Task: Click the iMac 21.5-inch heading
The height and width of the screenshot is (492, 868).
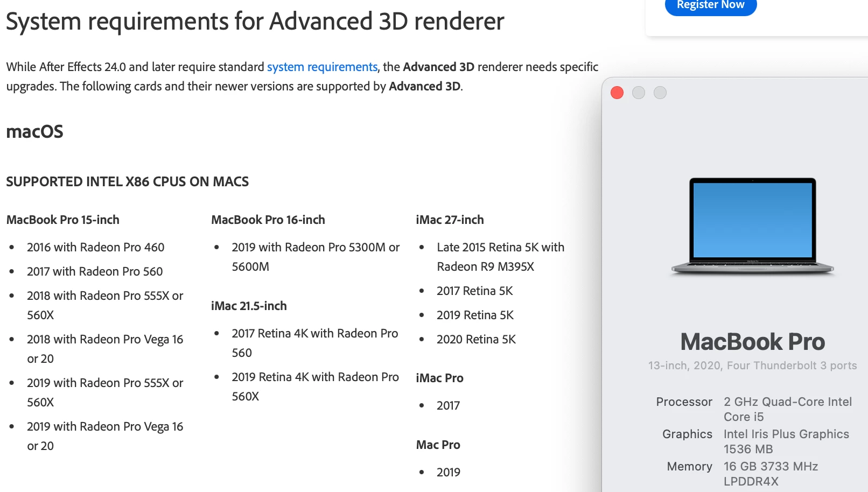Action: click(x=249, y=306)
